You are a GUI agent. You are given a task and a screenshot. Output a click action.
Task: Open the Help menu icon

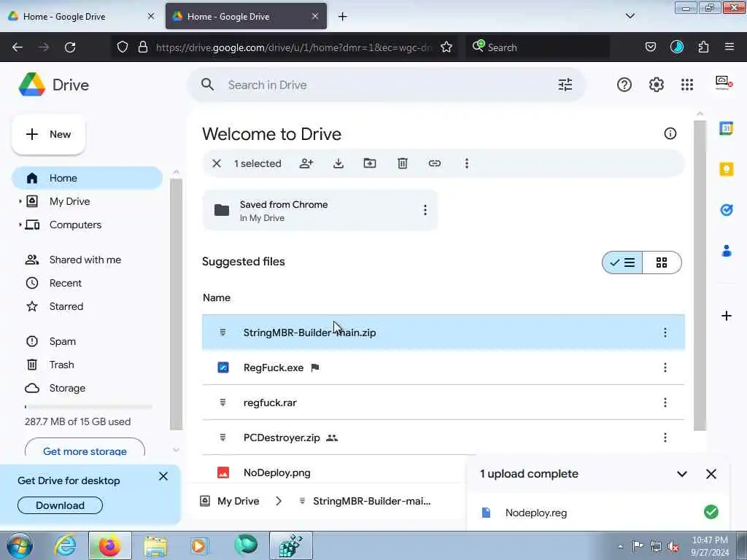pyautogui.click(x=624, y=85)
